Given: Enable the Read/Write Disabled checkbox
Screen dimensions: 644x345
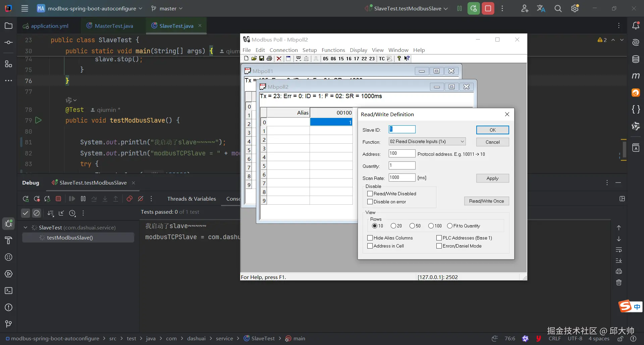Looking at the screenshot, I should pos(370,194).
